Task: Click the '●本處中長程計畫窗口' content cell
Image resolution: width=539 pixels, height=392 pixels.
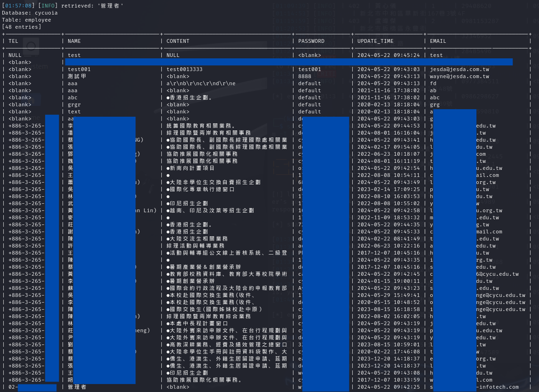Action: tap(197, 323)
